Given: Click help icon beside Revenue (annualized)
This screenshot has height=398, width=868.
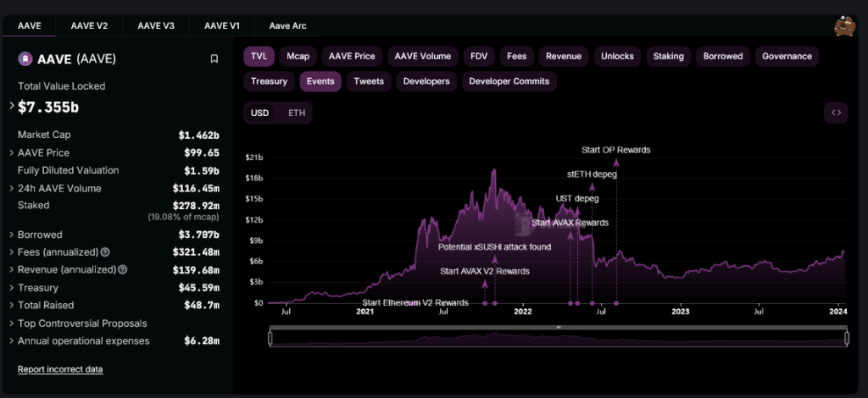Looking at the screenshot, I should [x=122, y=270].
